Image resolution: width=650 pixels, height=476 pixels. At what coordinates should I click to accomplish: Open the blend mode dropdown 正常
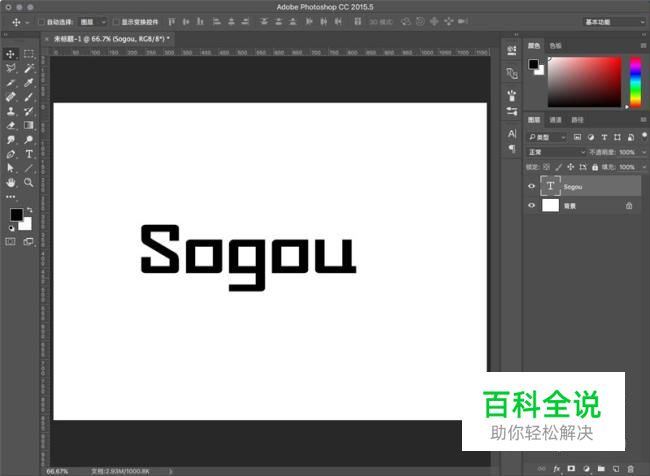click(x=556, y=152)
